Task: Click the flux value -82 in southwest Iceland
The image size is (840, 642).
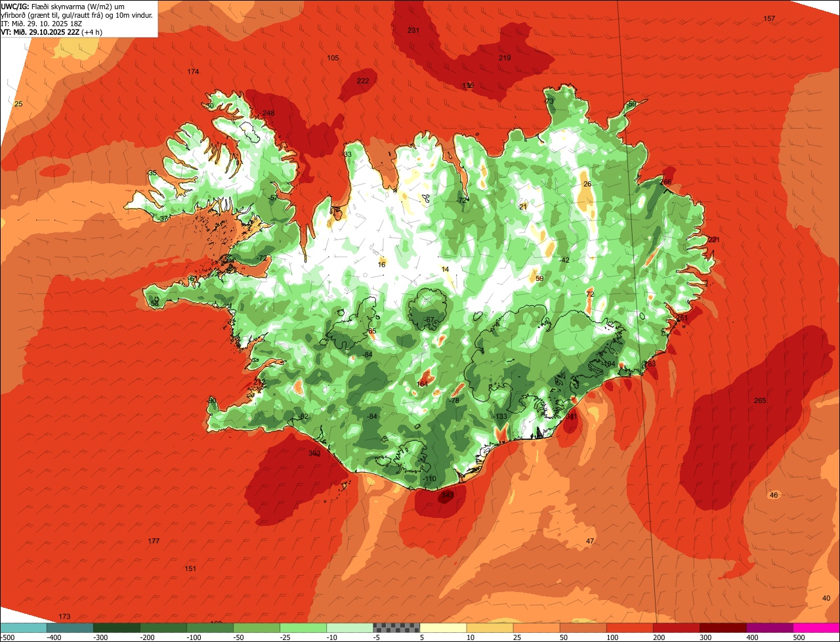Action: (303, 416)
